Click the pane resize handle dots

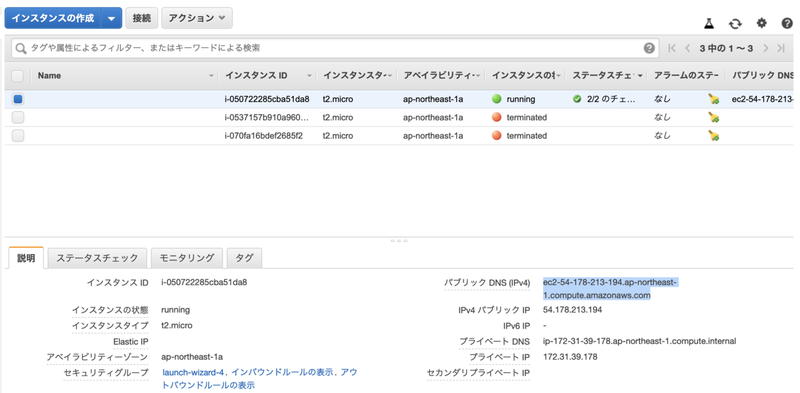click(x=399, y=240)
